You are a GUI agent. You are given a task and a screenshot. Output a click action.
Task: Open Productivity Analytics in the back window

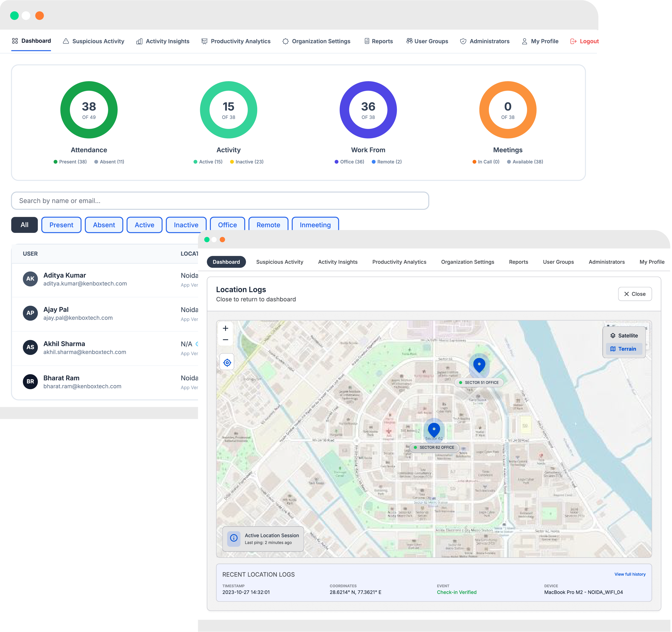(x=236, y=41)
